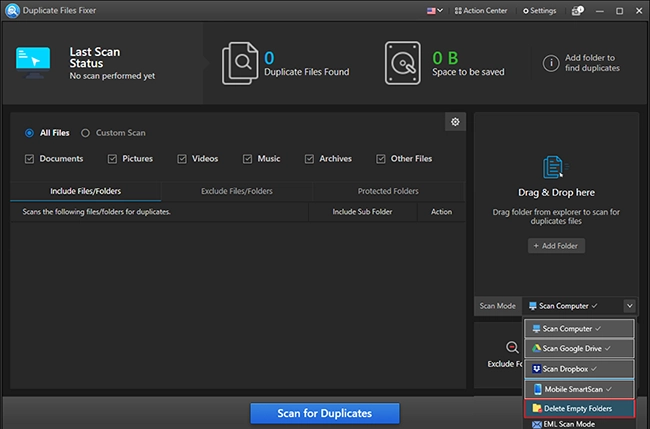Open the language flag selector
Image resolution: width=650 pixels, height=429 pixels.
[434, 11]
